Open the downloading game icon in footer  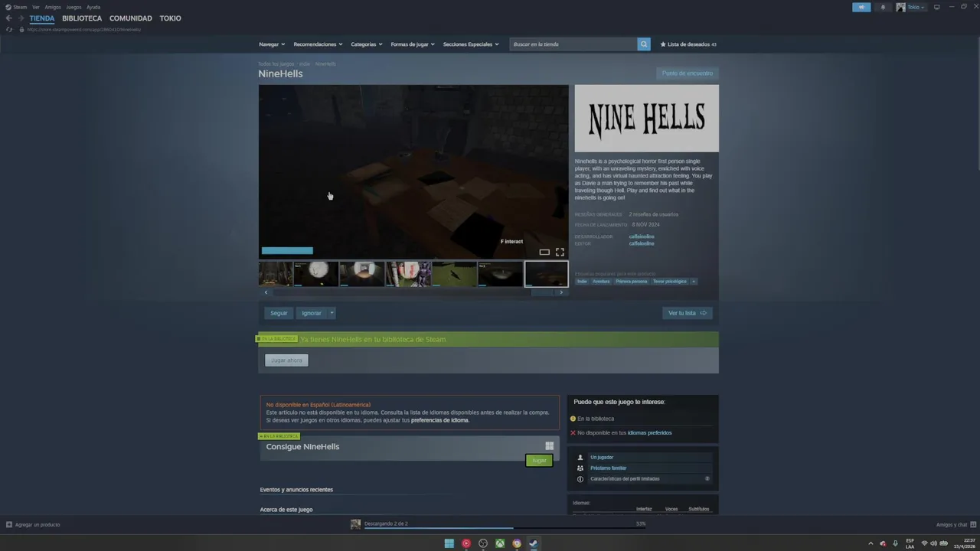[355, 524]
